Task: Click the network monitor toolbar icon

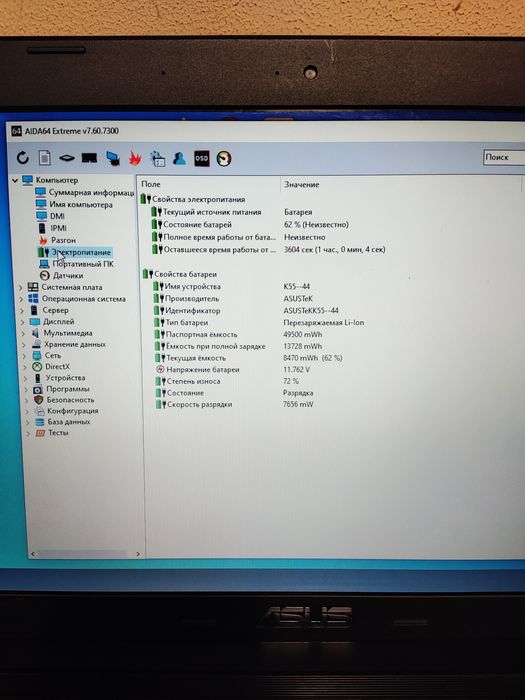Action: click(x=113, y=158)
